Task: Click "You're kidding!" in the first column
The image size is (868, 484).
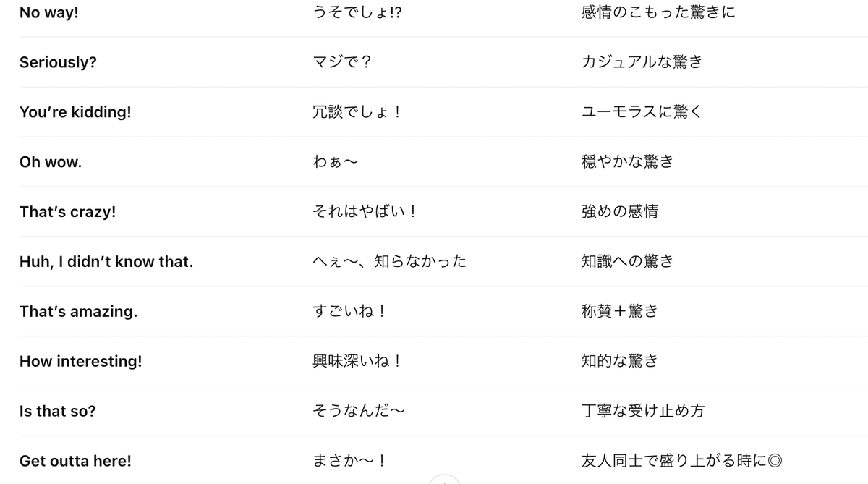Action: [75, 112]
